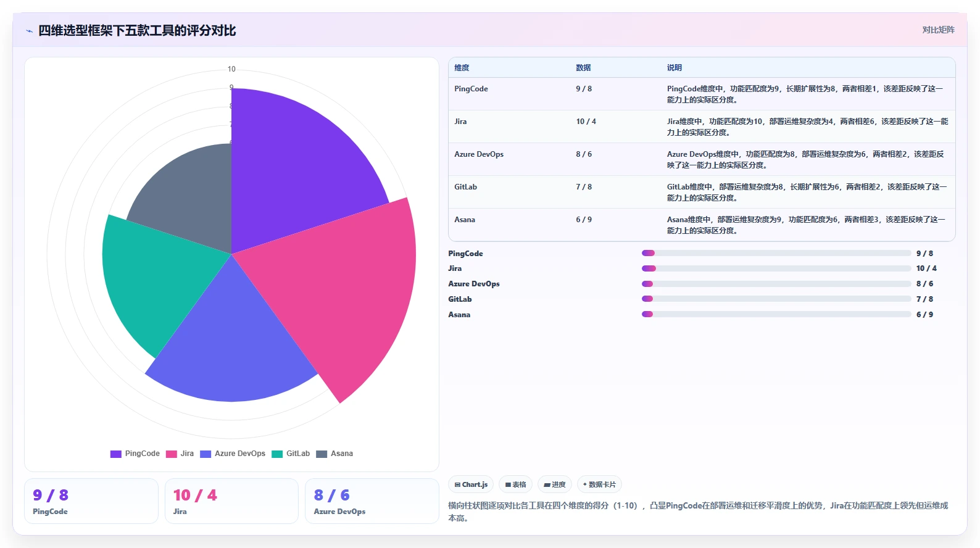Click the Jira progress bar
980x548 pixels.
pos(776,268)
